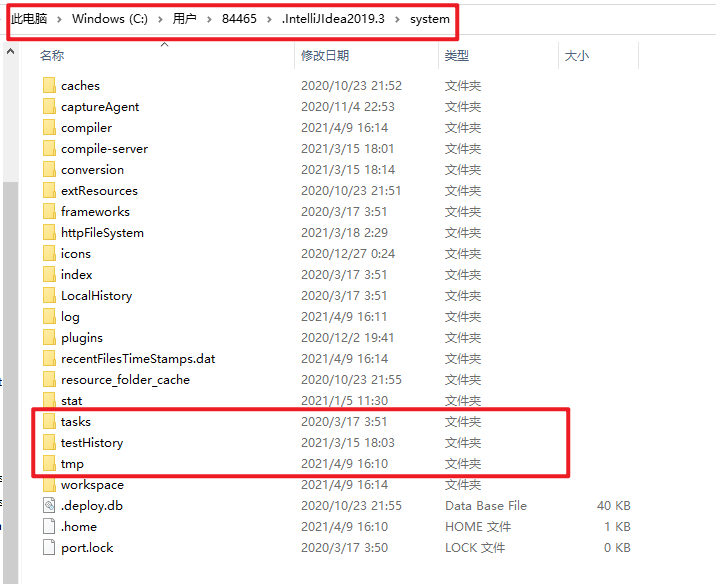The image size is (716, 584).
Task: Select the workspace folder name
Action: point(92,485)
